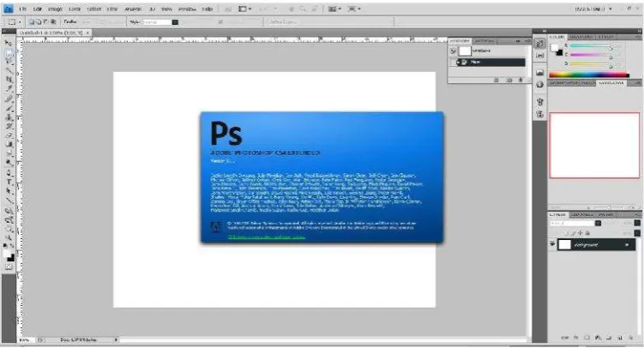644x348 pixels.
Task: Click the foreground color swatch in toolbox
Action: click(7, 253)
